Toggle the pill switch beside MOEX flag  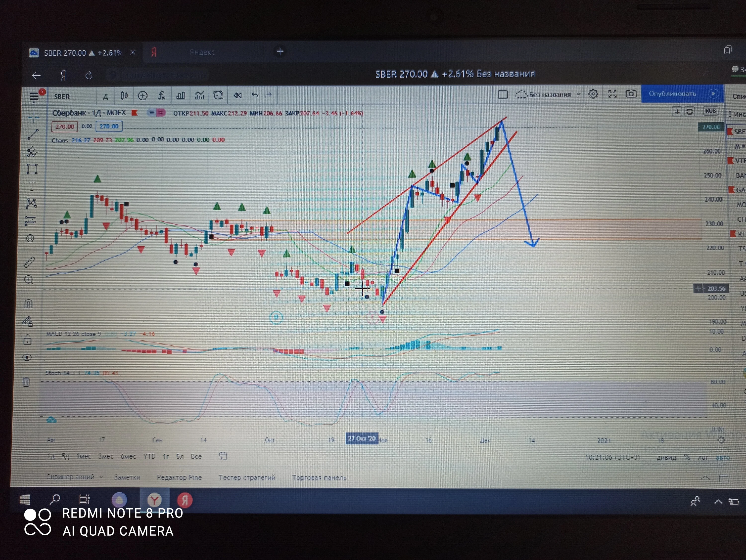pos(156,113)
